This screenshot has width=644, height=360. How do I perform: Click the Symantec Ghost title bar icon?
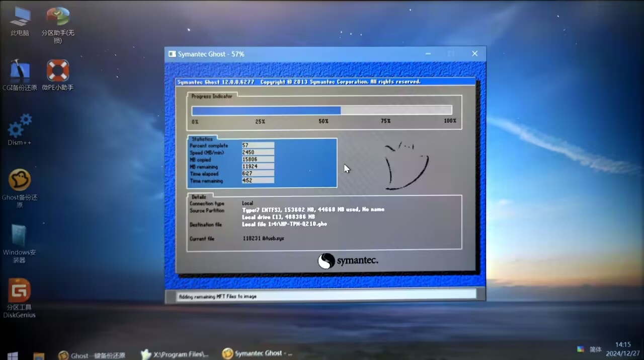pos(172,54)
